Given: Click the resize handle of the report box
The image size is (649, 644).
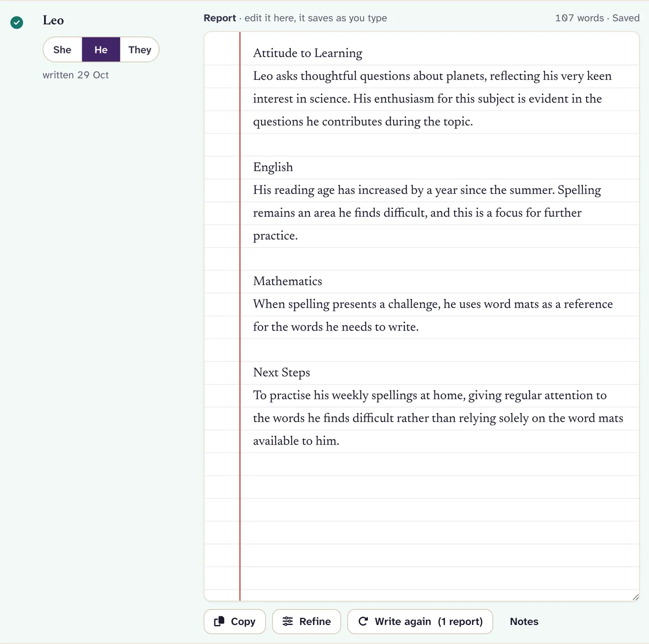Looking at the screenshot, I should click(636, 597).
